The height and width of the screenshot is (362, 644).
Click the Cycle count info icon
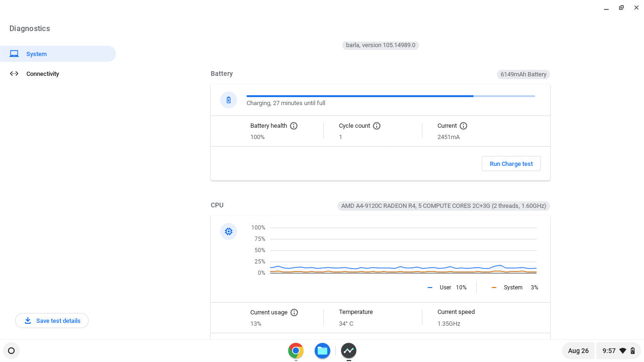377,126
